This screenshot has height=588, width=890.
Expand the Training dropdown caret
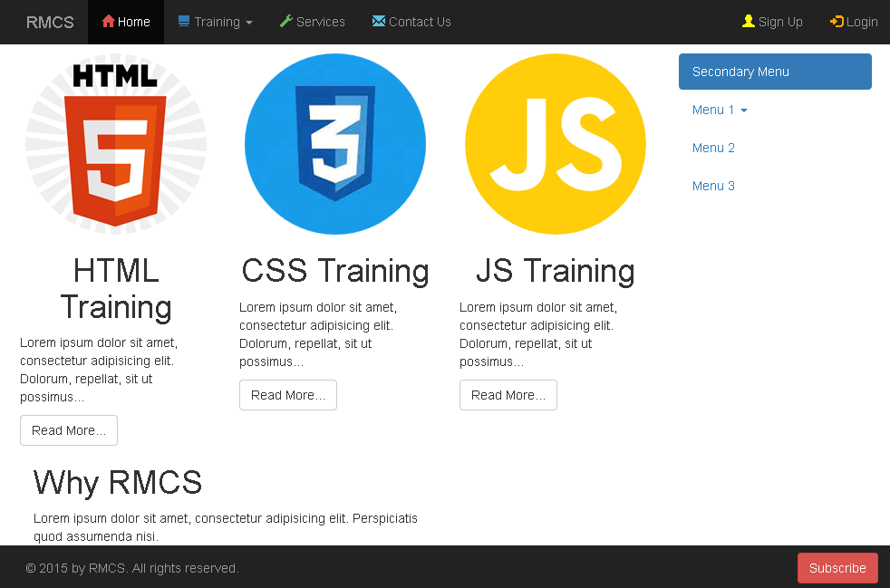click(248, 23)
